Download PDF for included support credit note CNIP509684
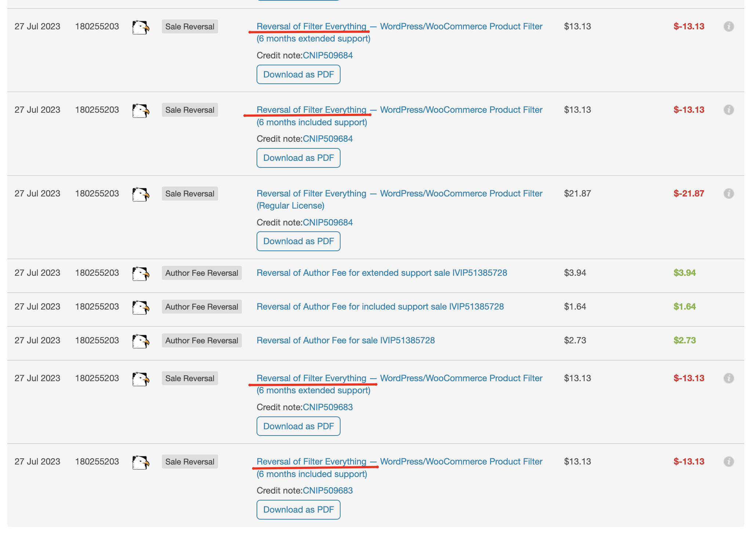This screenshot has height=542, width=756. point(298,158)
